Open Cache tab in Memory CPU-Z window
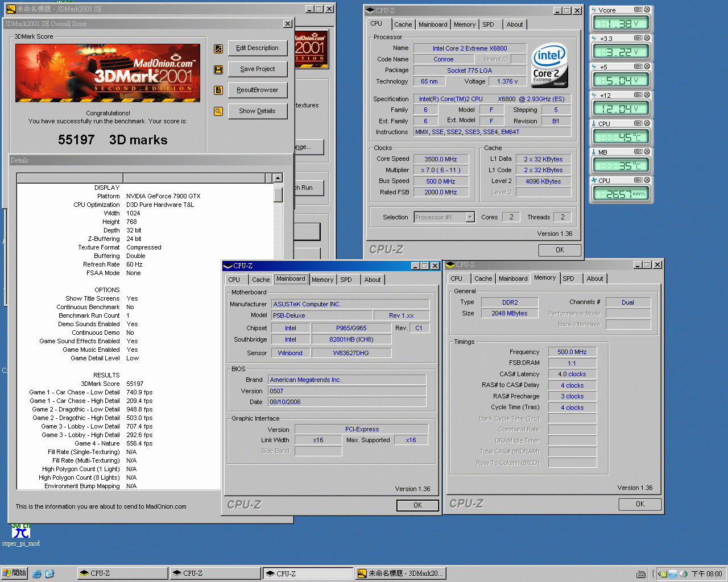 483,278
